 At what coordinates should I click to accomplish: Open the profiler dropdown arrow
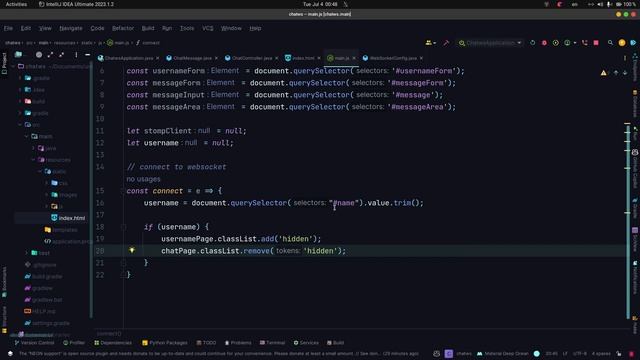[575, 42]
